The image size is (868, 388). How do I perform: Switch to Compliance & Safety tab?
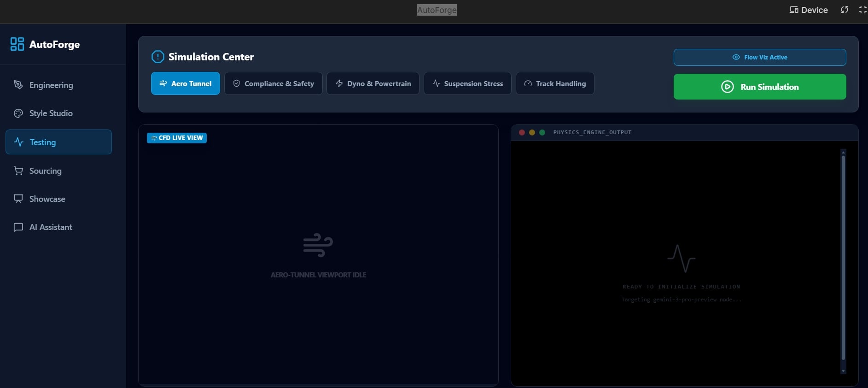(274, 84)
